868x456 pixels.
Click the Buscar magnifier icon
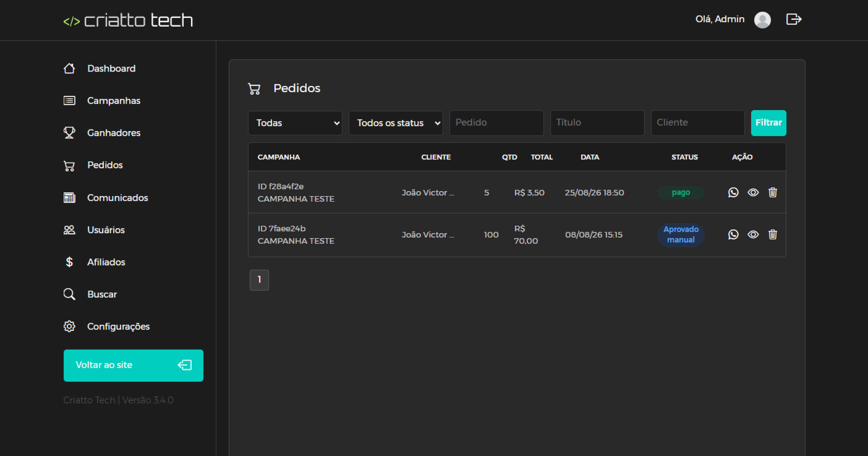pyautogui.click(x=69, y=294)
